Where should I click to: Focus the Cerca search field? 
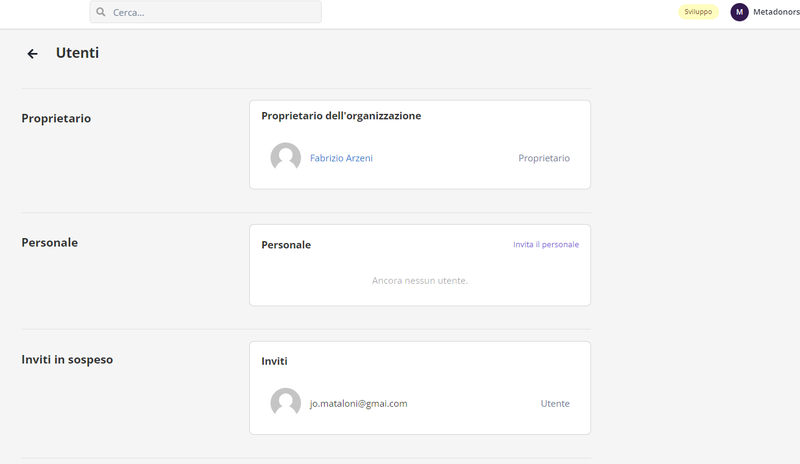click(210, 12)
